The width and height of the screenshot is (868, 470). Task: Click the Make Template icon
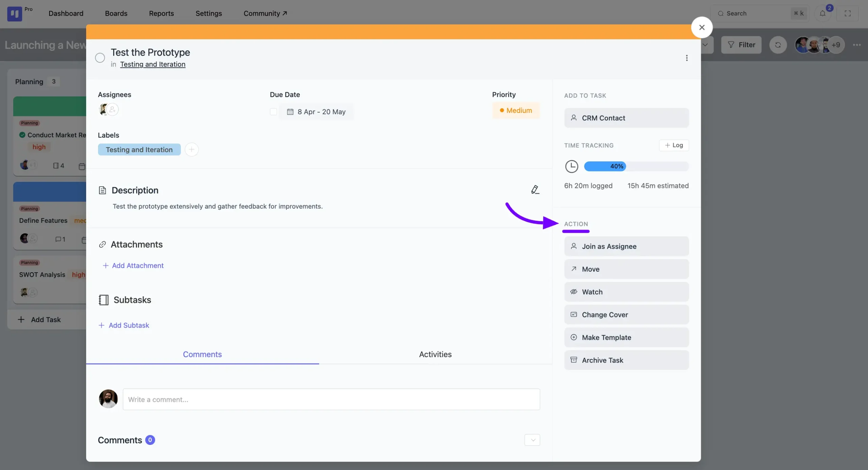pos(573,337)
